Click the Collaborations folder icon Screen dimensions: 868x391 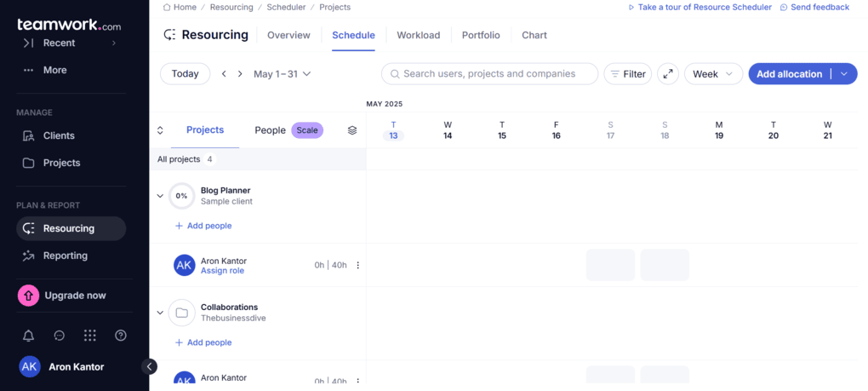[x=181, y=313]
